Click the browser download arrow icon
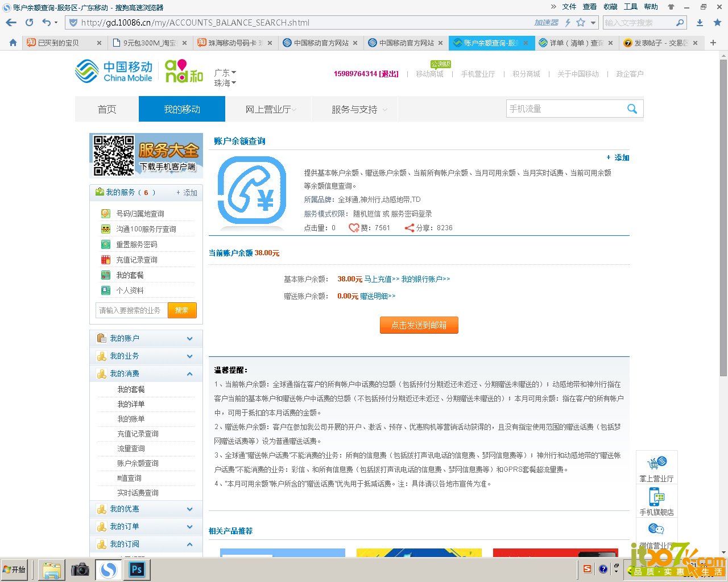Screen dimensions: 728x582 pos(700,23)
